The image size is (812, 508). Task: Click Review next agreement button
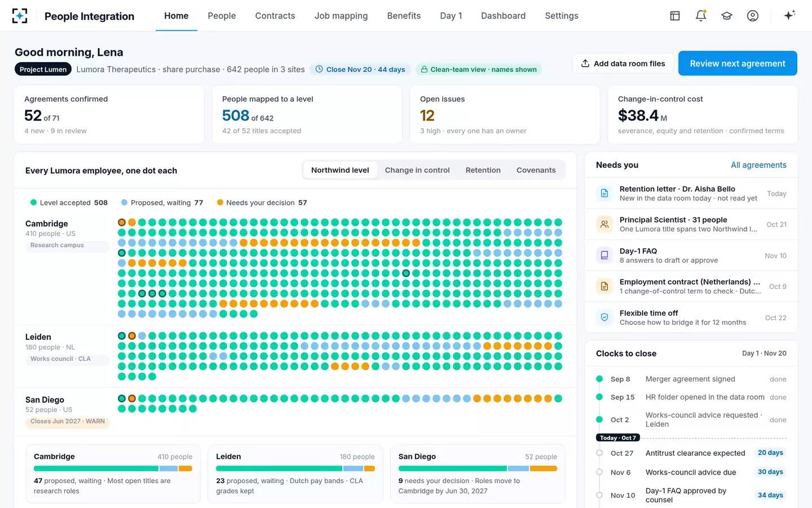pyautogui.click(x=738, y=63)
